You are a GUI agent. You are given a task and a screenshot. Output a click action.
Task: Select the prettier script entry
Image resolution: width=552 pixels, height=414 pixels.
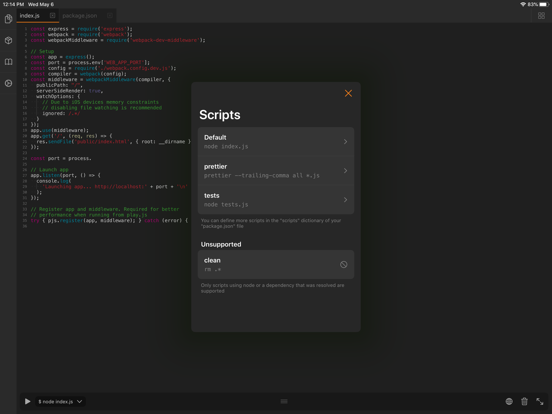[276, 171]
